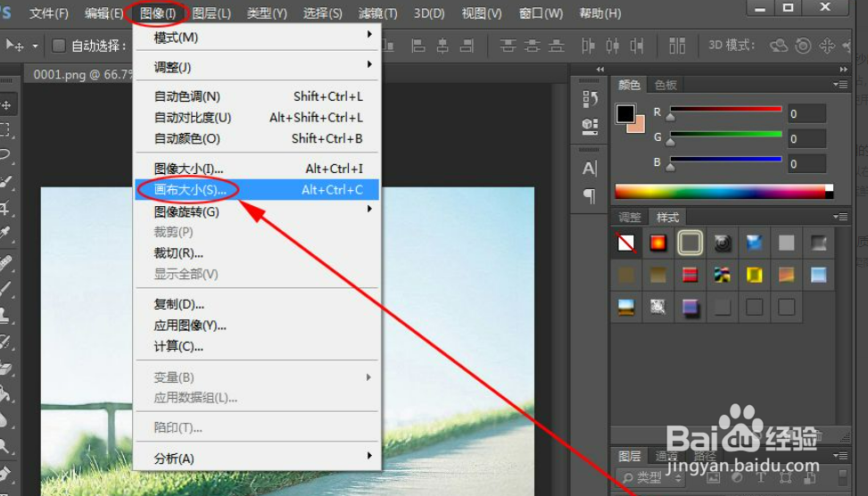868x496 pixels.
Task: Expand the 分析(A) submenu
Action: pyautogui.click(x=257, y=459)
